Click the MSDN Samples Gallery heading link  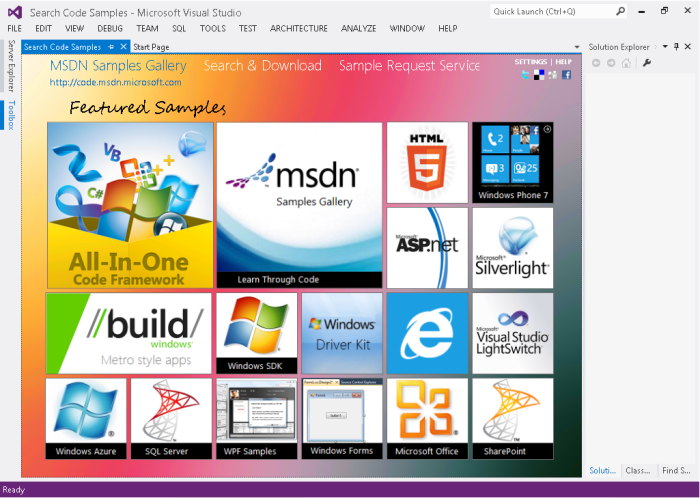[x=118, y=66]
